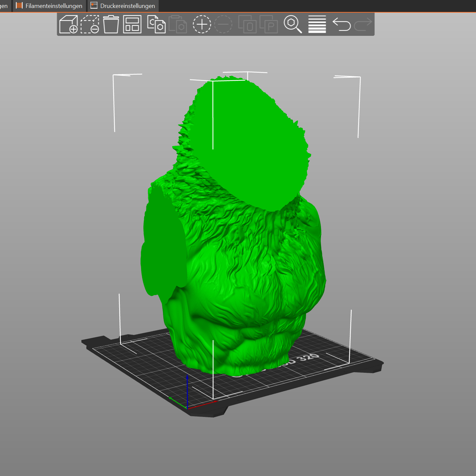This screenshot has height=476, width=476.
Task: Open the Druckereinstellungen tab
Action: [123, 6]
